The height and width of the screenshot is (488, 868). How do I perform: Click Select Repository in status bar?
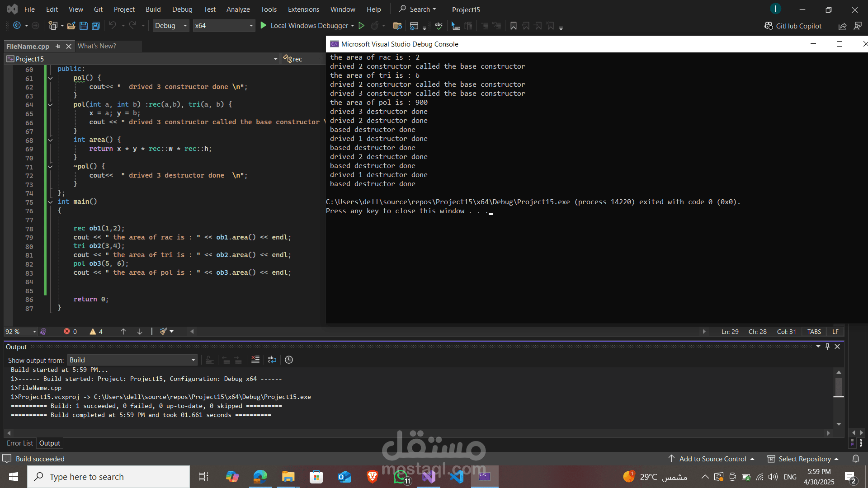[803, 459]
